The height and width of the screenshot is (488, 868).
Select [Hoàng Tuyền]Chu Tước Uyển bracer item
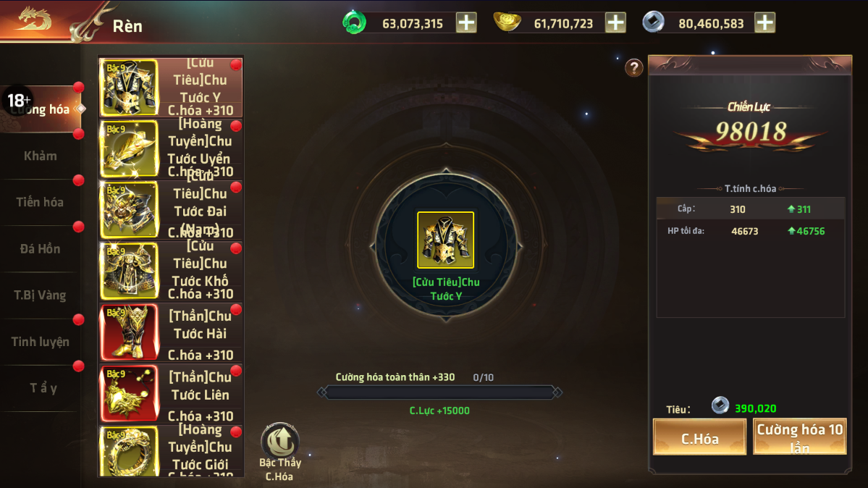pyautogui.click(x=171, y=148)
